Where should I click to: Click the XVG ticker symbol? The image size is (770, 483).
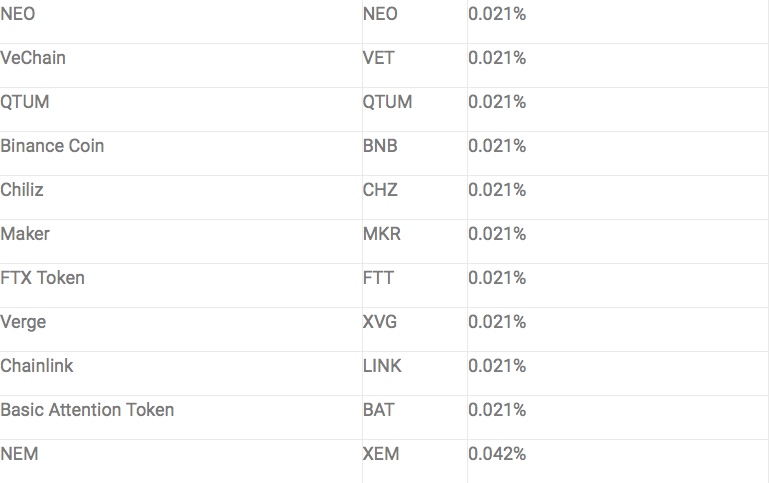pos(380,322)
